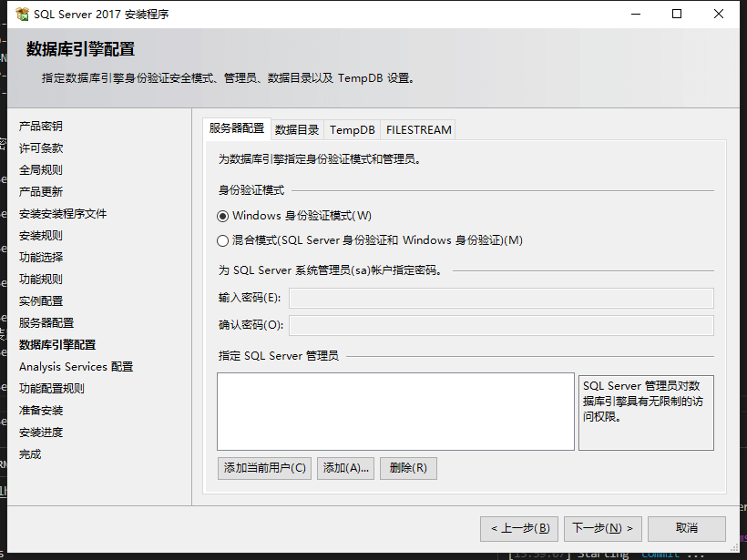Click the 添加(A)... button

click(346, 468)
